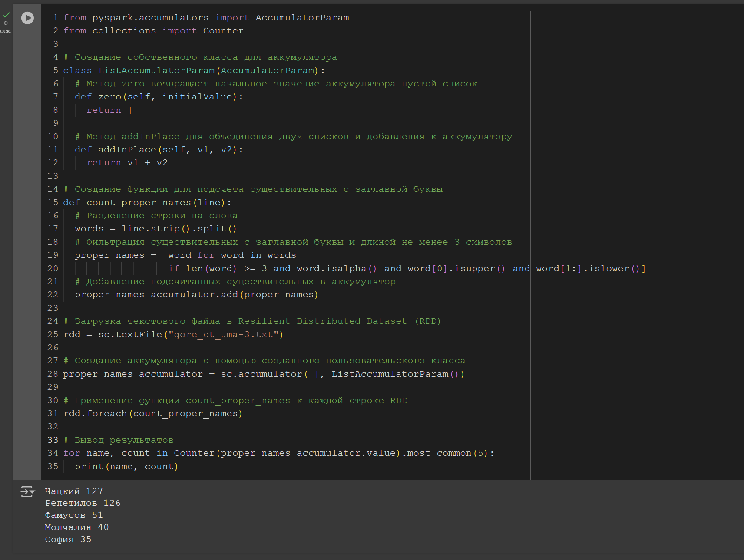Click output row 'Фамусов 51'
Image resolution: width=744 pixels, height=560 pixels.
click(x=74, y=515)
